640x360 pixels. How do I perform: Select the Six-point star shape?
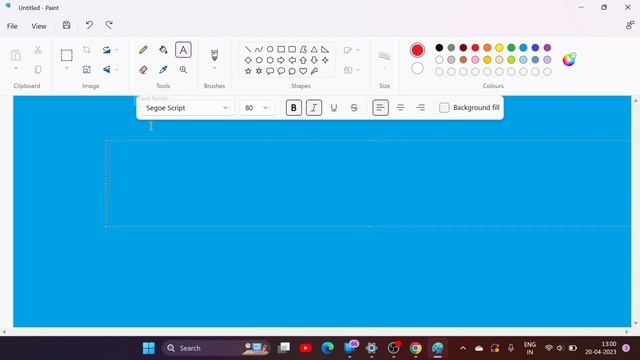pos(259,71)
